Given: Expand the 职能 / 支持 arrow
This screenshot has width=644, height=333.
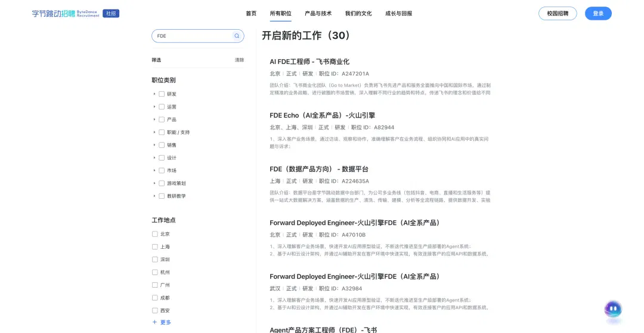Looking at the screenshot, I should pos(154,132).
